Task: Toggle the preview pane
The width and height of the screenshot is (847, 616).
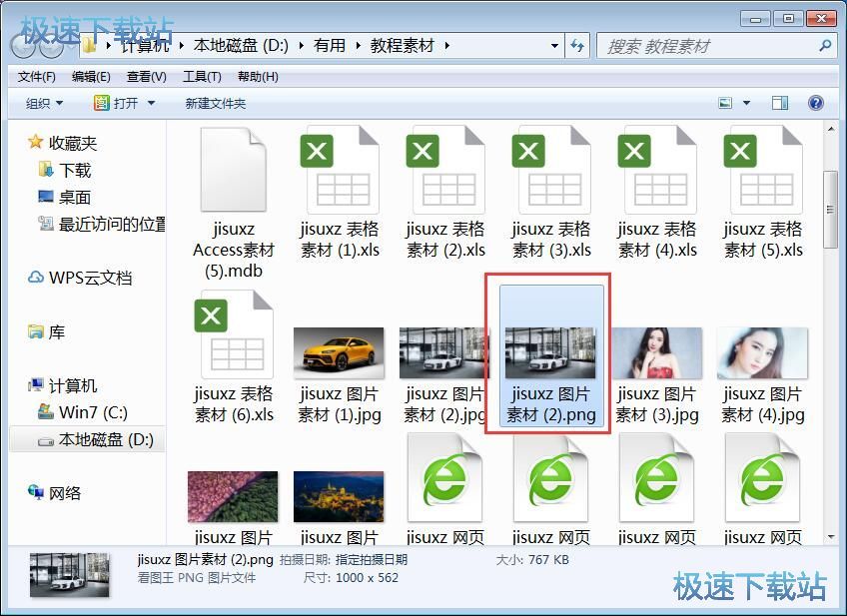Action: [778, 103]
